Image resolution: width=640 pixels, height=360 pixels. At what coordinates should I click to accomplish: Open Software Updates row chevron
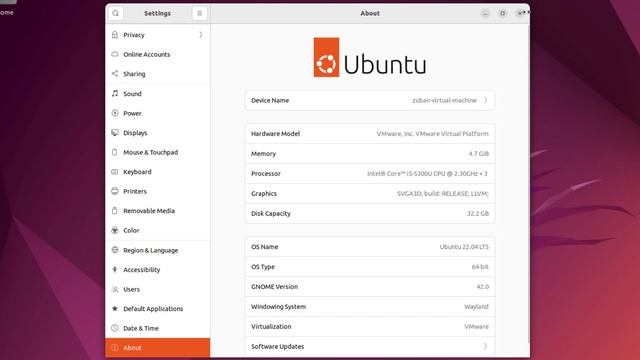(x=485, y=346)
